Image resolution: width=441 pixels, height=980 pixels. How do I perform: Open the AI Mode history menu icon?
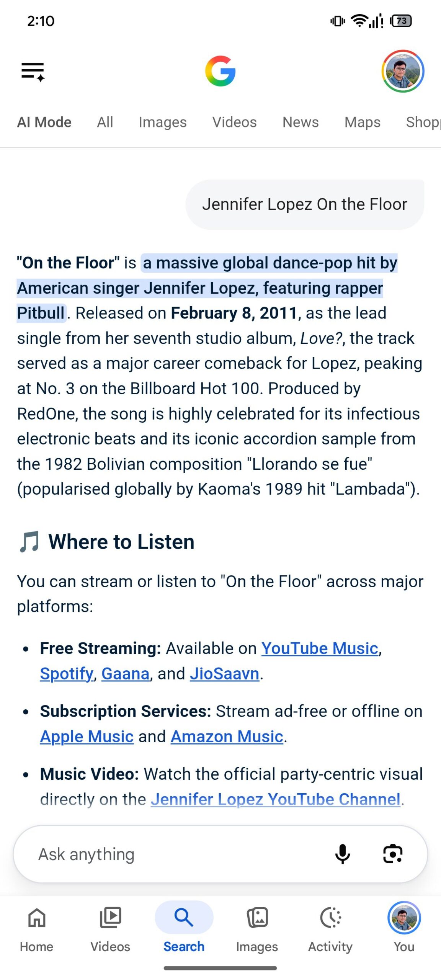point(33,72)
